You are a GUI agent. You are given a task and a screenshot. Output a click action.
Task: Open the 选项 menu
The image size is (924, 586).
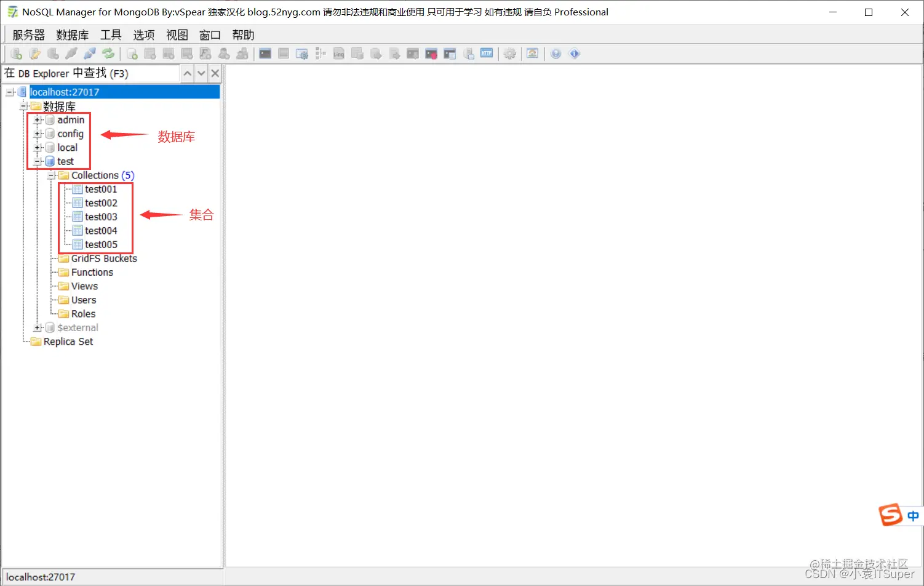tap(144, 35)
